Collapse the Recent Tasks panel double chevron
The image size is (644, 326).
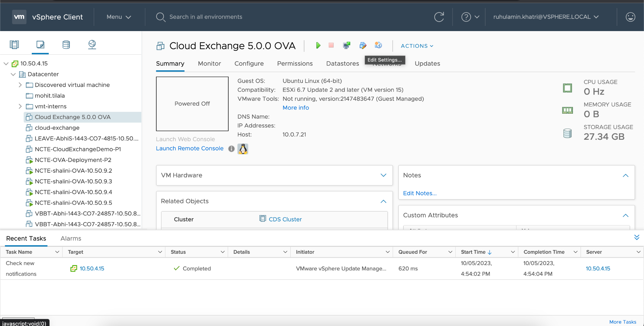coord(636,237)
